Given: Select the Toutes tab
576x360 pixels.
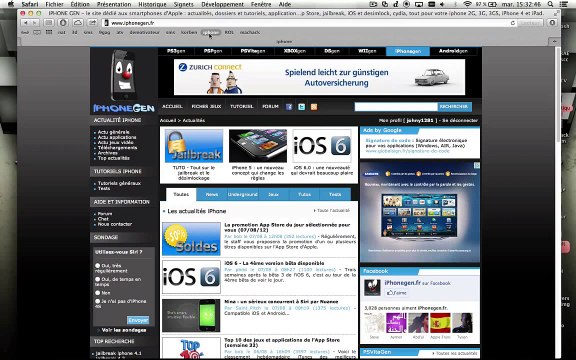Looking at the screenshot, I should point(181,194).
